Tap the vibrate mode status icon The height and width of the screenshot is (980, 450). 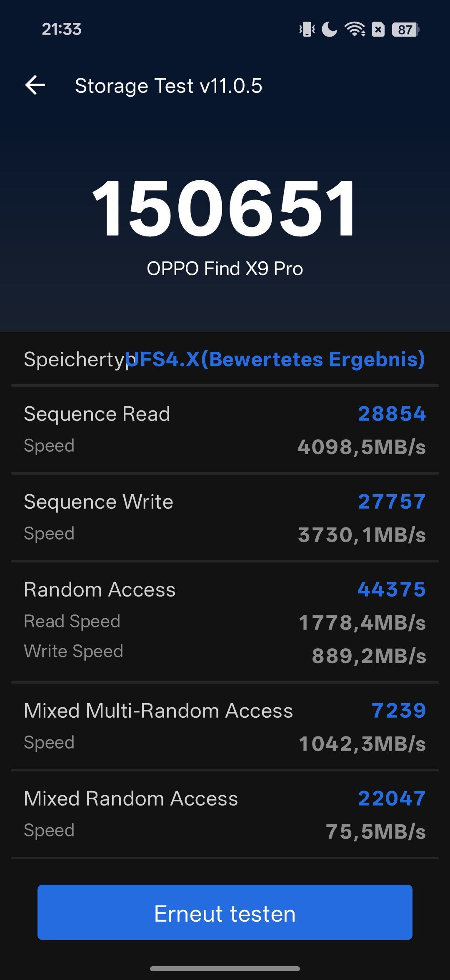click(x=307, y=29)
